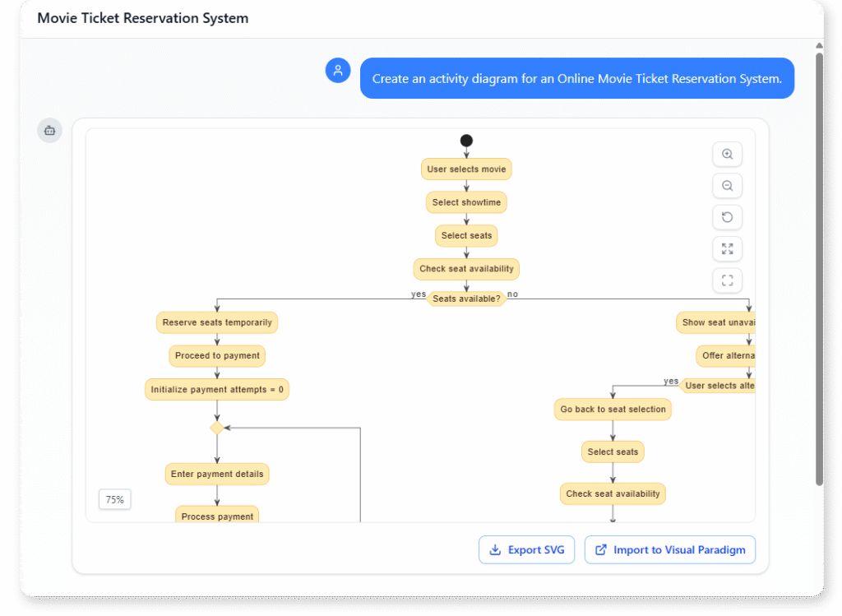Click the download icon on Export SVG

[496, 549]
